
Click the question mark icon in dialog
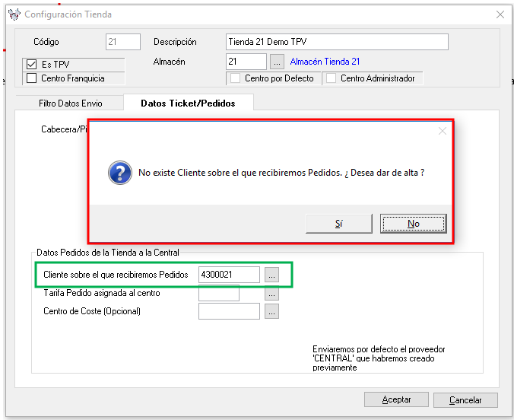point(120,173)
